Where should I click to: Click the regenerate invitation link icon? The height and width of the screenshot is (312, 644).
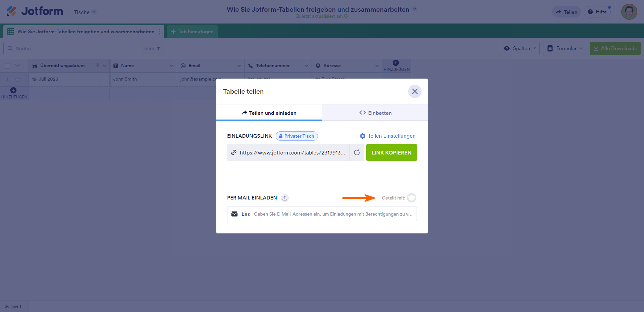tap(357, 152)
